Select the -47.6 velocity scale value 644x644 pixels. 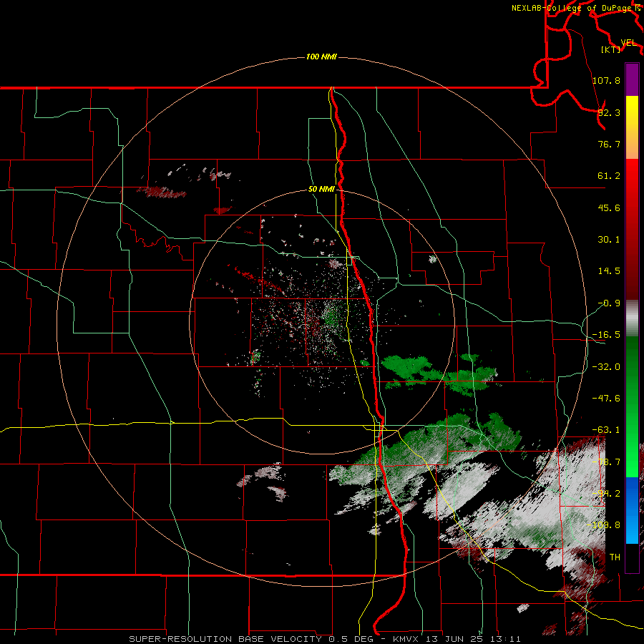tap(606, 399)
